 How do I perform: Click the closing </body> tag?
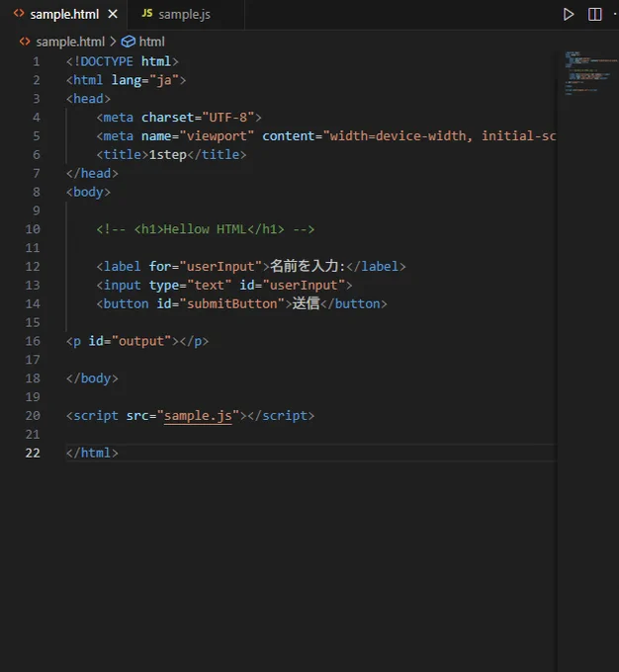pyautogui.click(x=92, y=378)
